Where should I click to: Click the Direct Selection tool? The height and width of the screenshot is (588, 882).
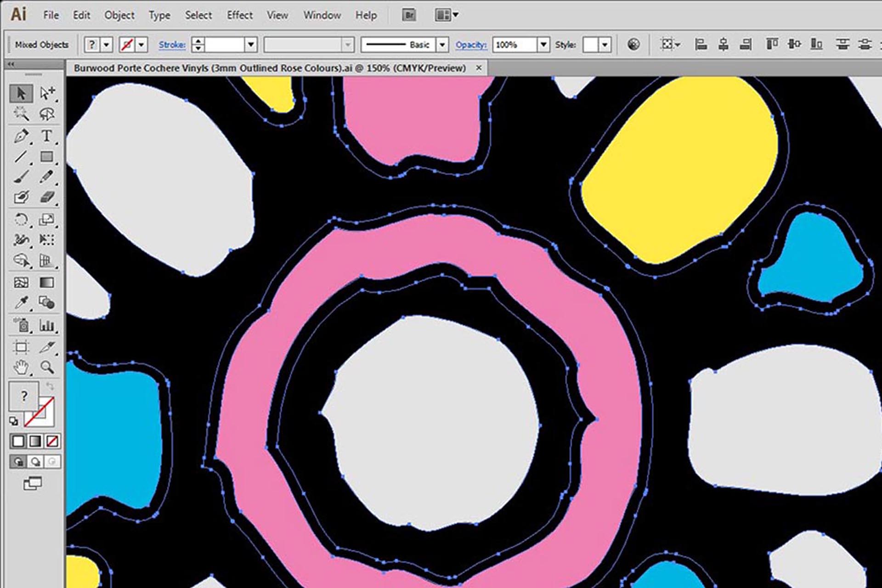coord(46,93)
